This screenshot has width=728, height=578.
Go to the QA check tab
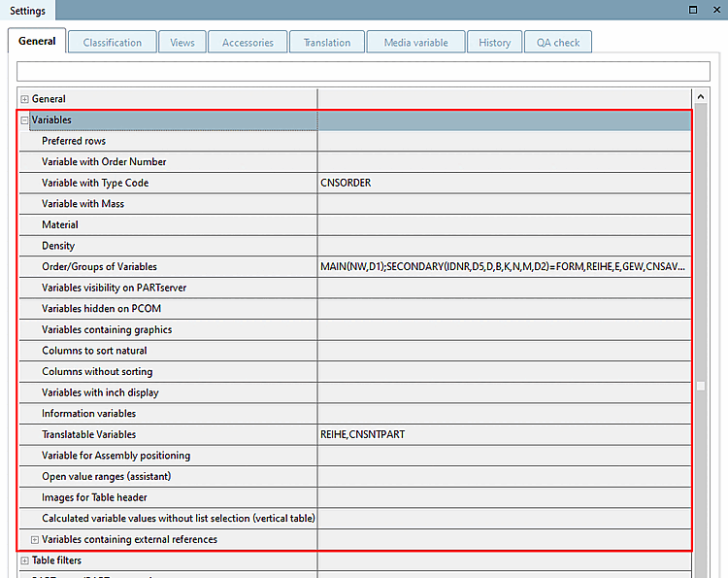click(x=558, y=43)
